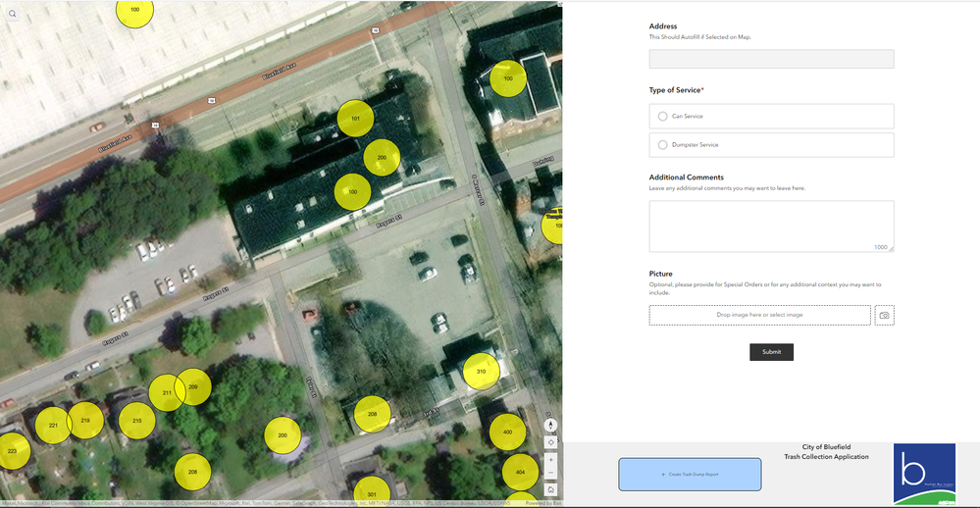Select yellow address marker 209
The height and width of the screenshot is (508, 980).
click(x=195, y=386)
